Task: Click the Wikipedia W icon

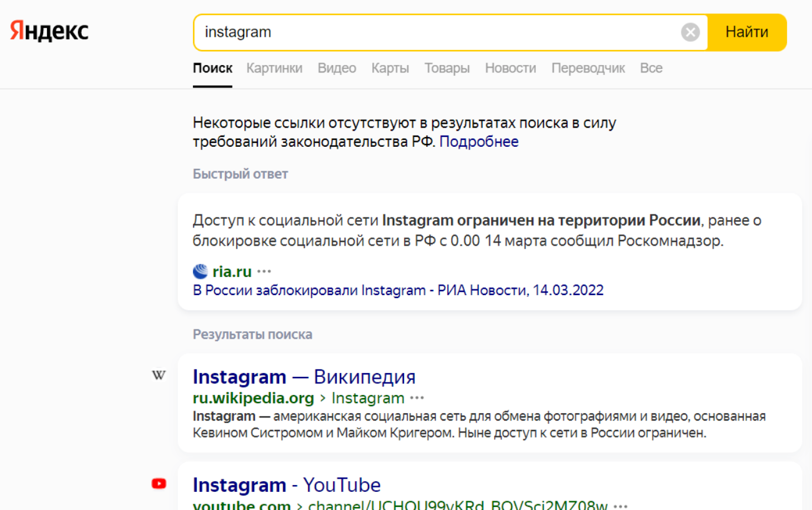Action: (159, 374)
